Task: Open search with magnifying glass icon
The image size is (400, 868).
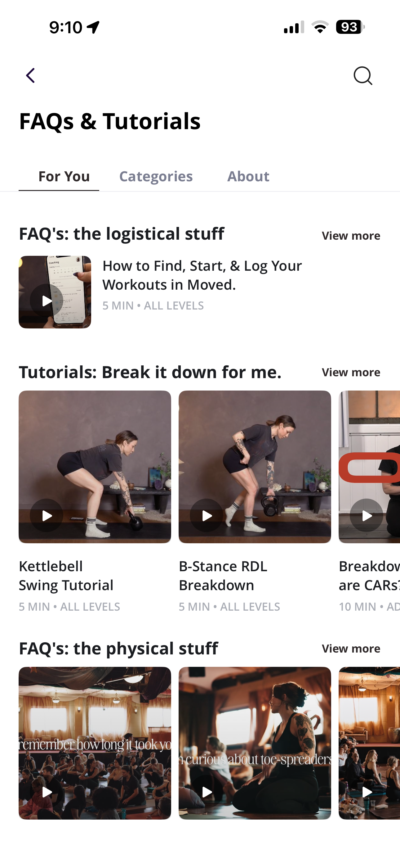Action: 362,75
